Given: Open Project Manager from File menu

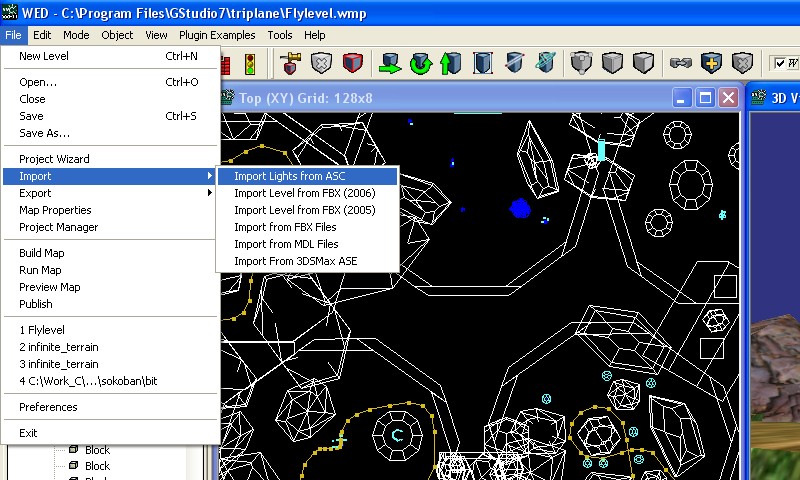Looking at the screenshot, I should [x=111, y=227].
